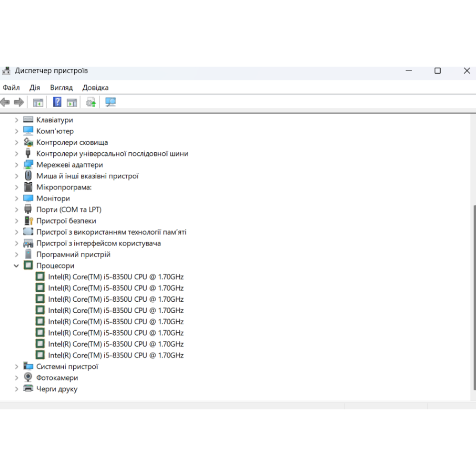Click the Клавіатури keyboard icon
This screenshot has width=476, height=476.
29,120
